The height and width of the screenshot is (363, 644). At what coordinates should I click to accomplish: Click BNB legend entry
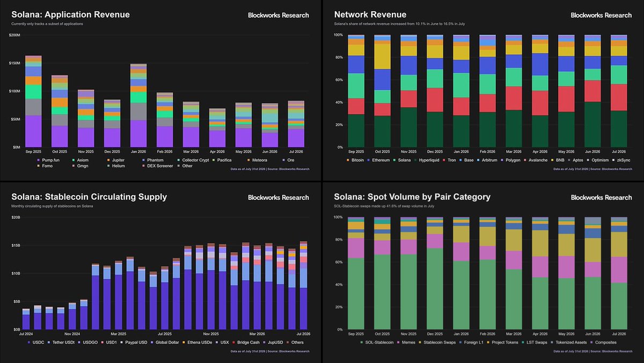click(558, 160)
